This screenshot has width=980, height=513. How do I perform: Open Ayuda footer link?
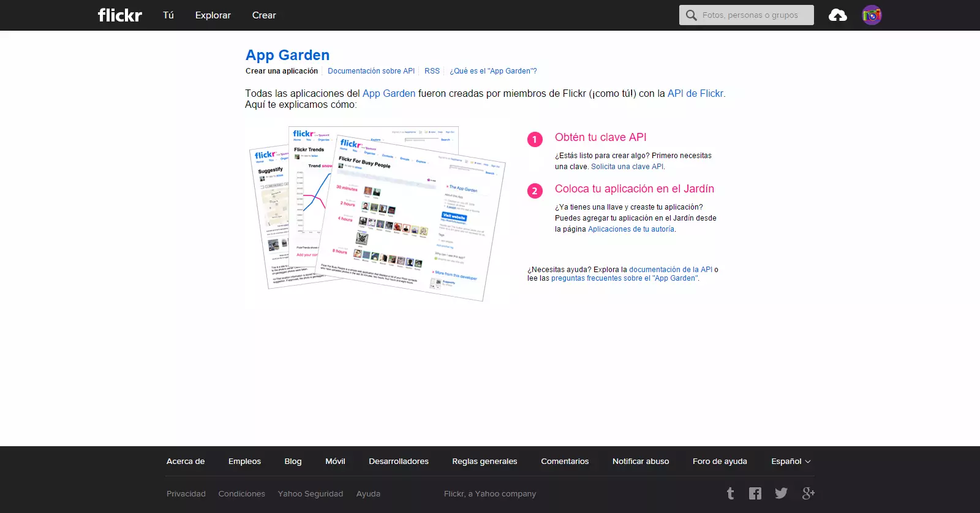tap(368, 494)
